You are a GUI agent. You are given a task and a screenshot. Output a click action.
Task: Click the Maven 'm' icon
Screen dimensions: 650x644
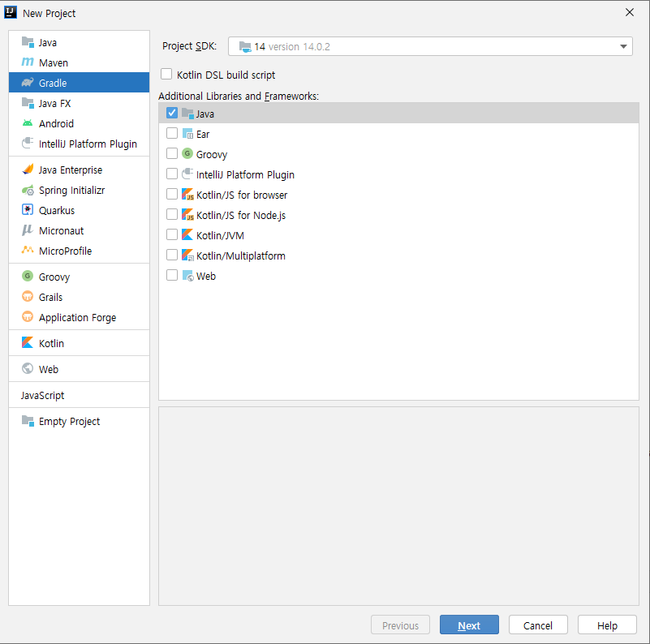pos(28,62)
